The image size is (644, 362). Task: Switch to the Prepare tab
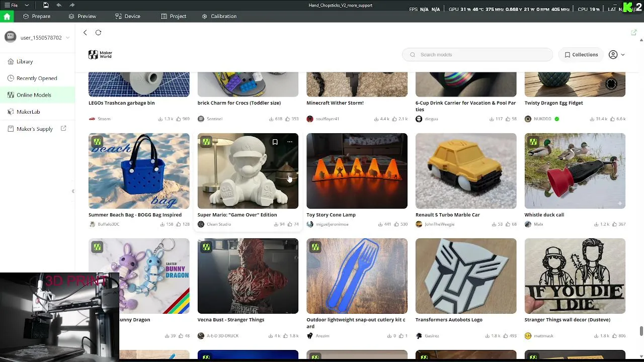[36, 16]
